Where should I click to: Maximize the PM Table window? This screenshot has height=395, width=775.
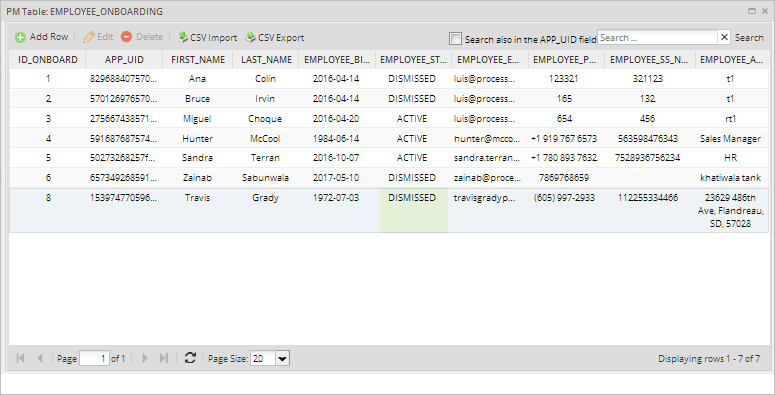coord(752,11)
